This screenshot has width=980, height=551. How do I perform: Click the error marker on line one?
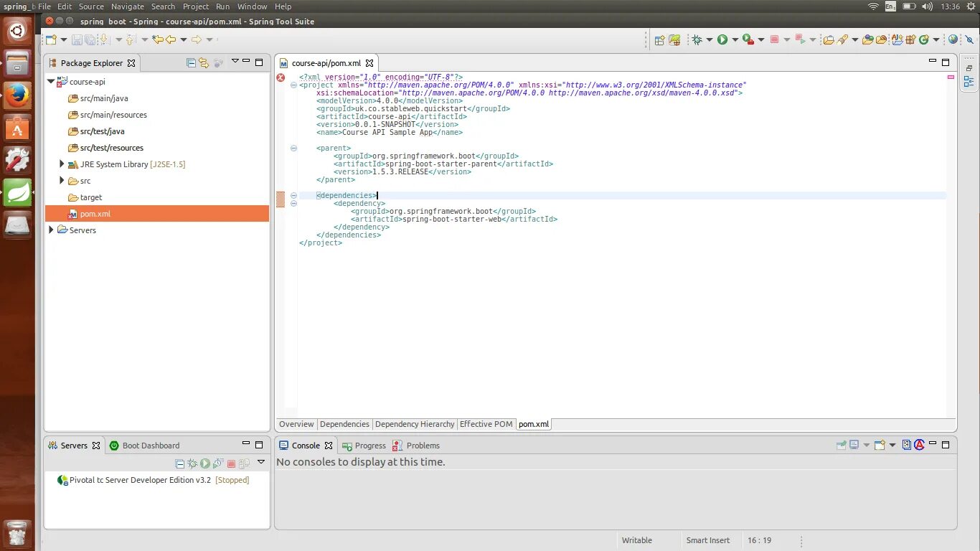click(281, 77)
